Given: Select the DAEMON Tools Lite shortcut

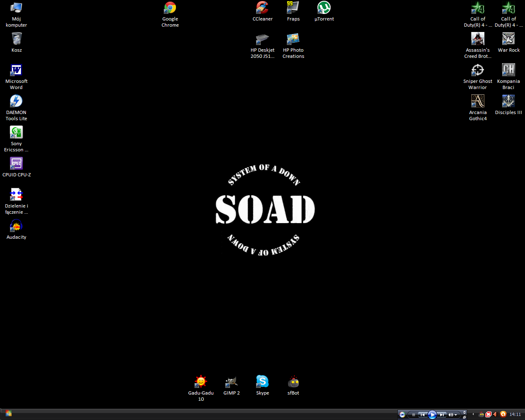Looking at the screenshot, I should point(16,108).
